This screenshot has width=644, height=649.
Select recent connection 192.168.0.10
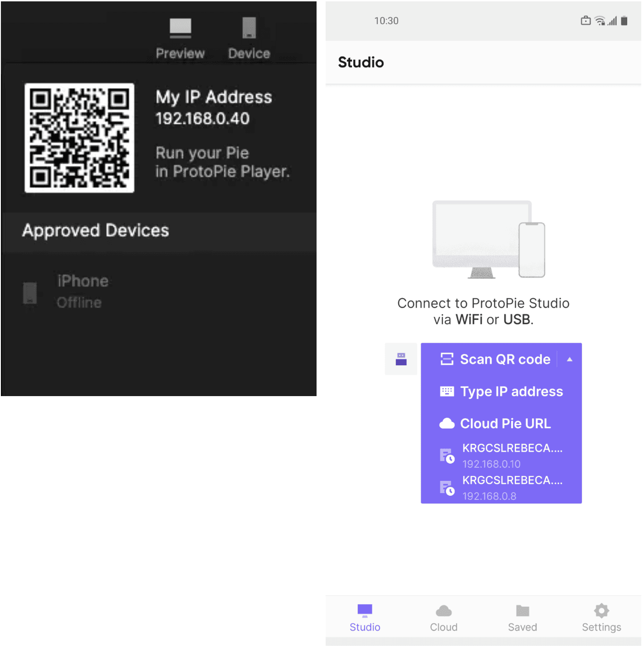(x=501, y=455)
